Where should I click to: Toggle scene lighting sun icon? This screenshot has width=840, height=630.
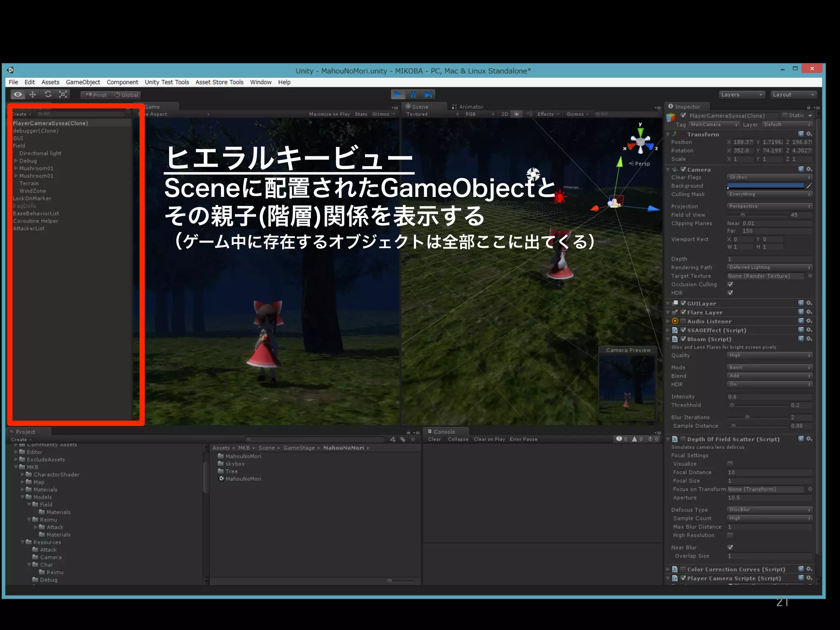[x=516, y=114]
